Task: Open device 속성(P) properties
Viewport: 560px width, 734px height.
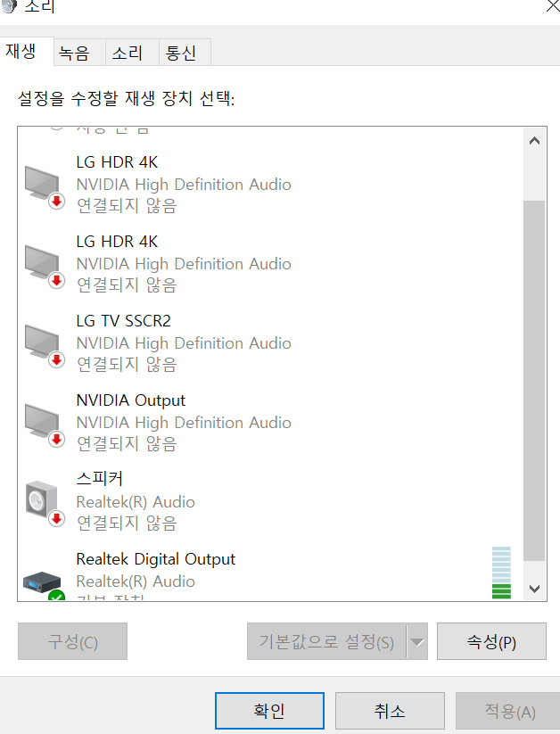Action: 491,641
